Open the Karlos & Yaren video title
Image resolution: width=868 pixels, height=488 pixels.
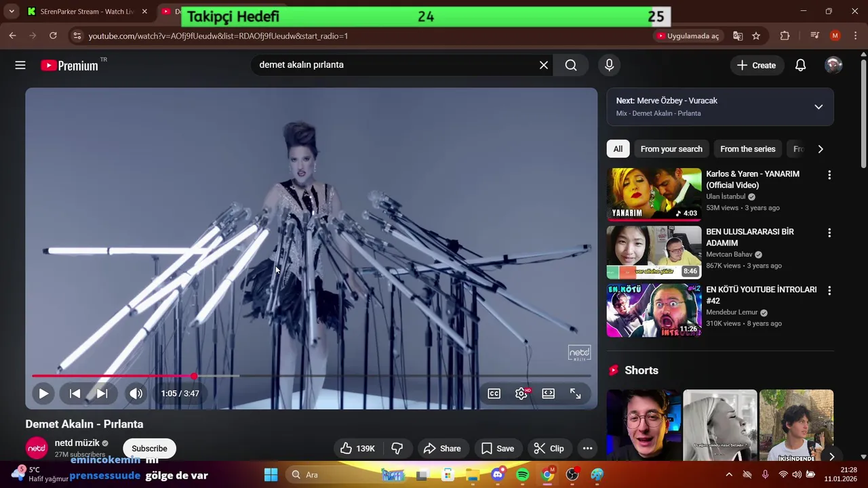[x=753, y=180]
